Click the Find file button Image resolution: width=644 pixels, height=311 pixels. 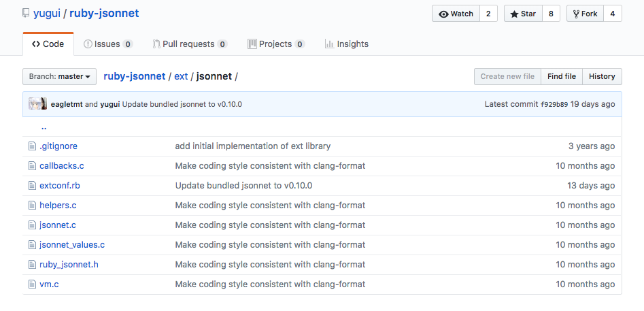point(562,76)
